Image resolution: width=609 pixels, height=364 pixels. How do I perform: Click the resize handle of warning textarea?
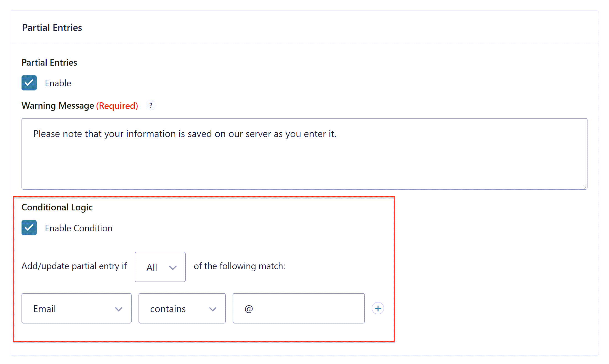point(584,186)
